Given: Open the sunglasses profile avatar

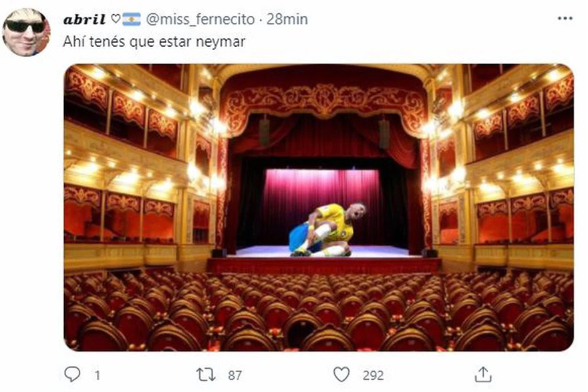Looking at the screenshot, I should pyautogui.click(x=26, y=32).
